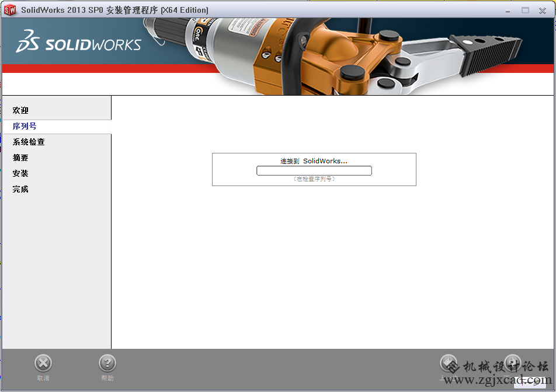
Task: Open the 摘要 step
Action: [x=20, y=157]
